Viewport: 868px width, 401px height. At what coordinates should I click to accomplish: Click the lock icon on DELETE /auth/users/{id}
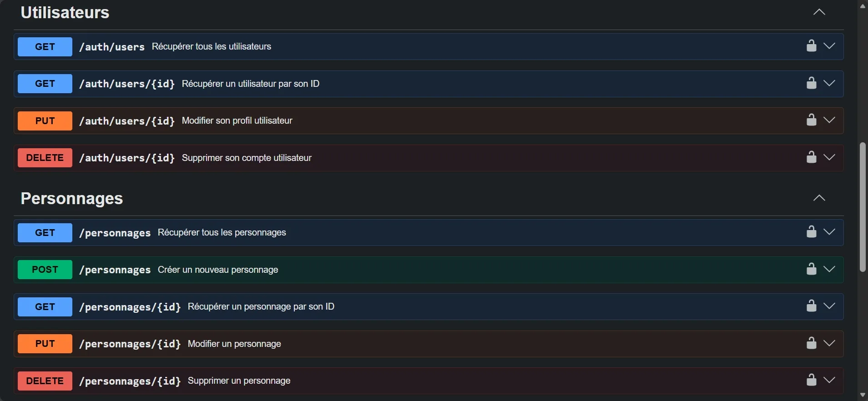(x=812, y=157)
